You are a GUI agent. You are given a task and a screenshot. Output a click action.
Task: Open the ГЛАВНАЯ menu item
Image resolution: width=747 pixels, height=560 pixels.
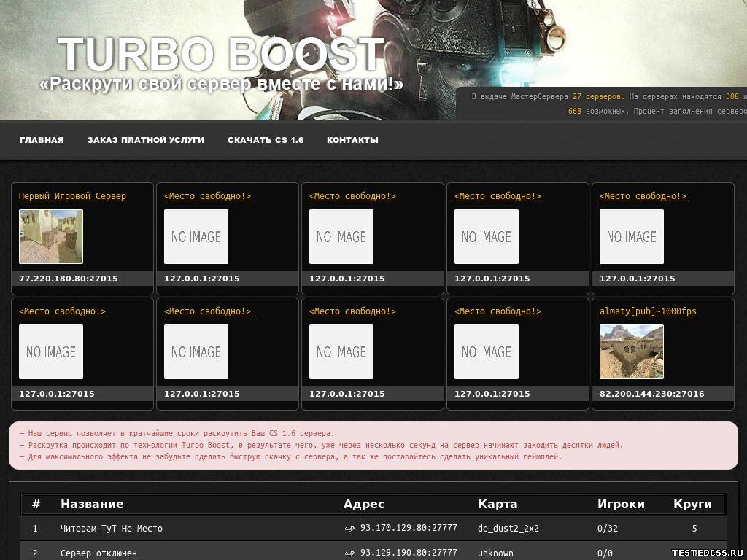tap(42, 140)
